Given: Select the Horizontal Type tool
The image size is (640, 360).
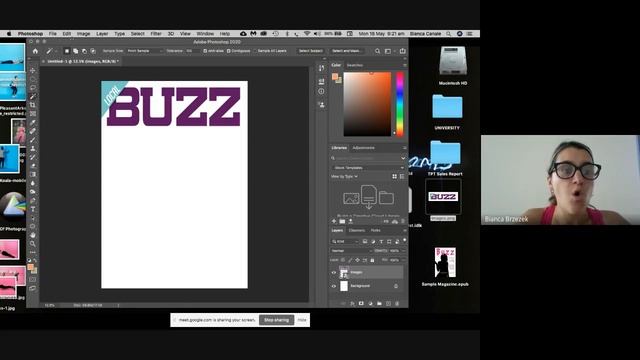Looking at the screenshot, I should [x=33, y=209].
